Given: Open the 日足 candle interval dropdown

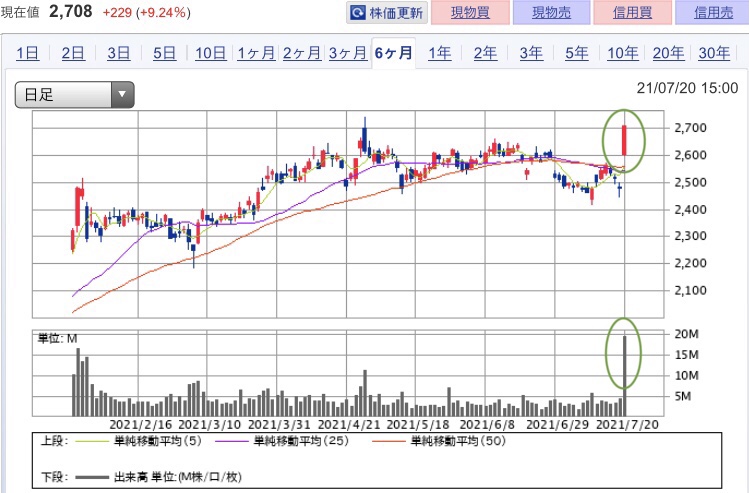Looking at the screenshot, I should pyautogui.click(x=75, y=95).
